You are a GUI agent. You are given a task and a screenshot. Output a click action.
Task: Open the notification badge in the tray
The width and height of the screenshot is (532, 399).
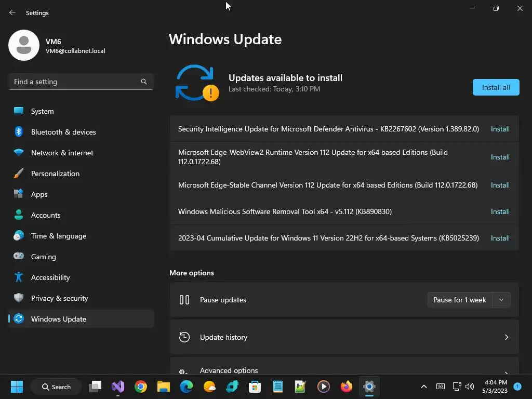click(517, 386)
